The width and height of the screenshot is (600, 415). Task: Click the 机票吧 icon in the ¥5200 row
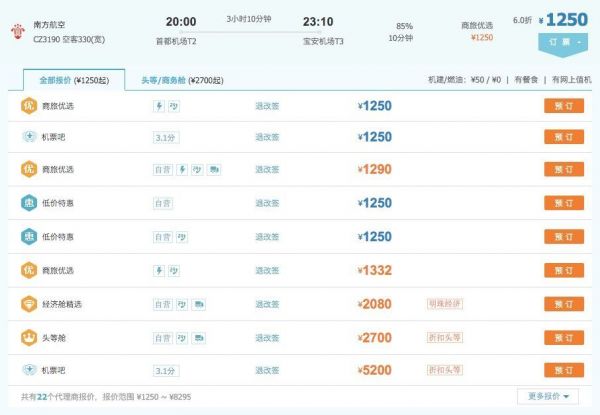click(x=29, y=370)
